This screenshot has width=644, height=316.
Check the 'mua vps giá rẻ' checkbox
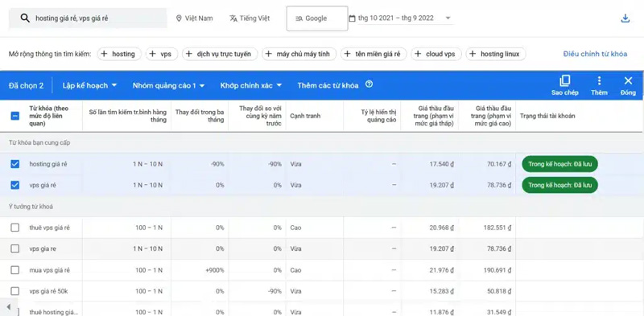[14, 270]
